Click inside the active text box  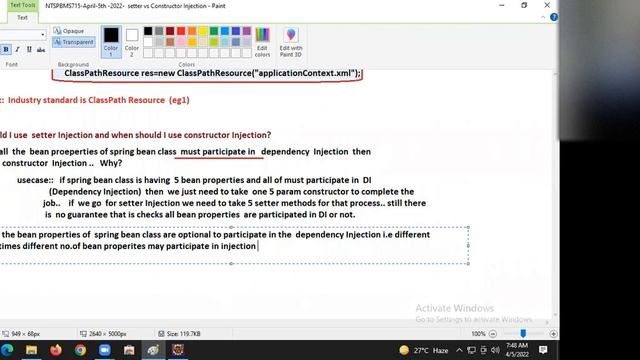[234, 245]
